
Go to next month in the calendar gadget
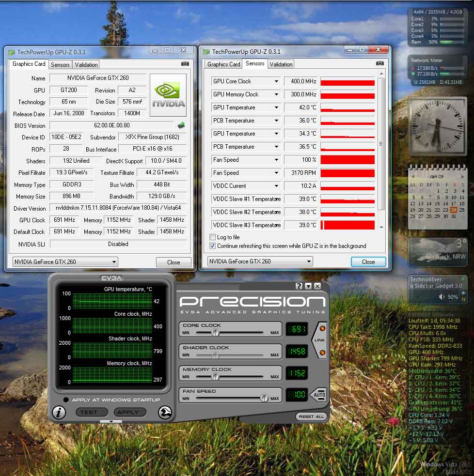462,176
